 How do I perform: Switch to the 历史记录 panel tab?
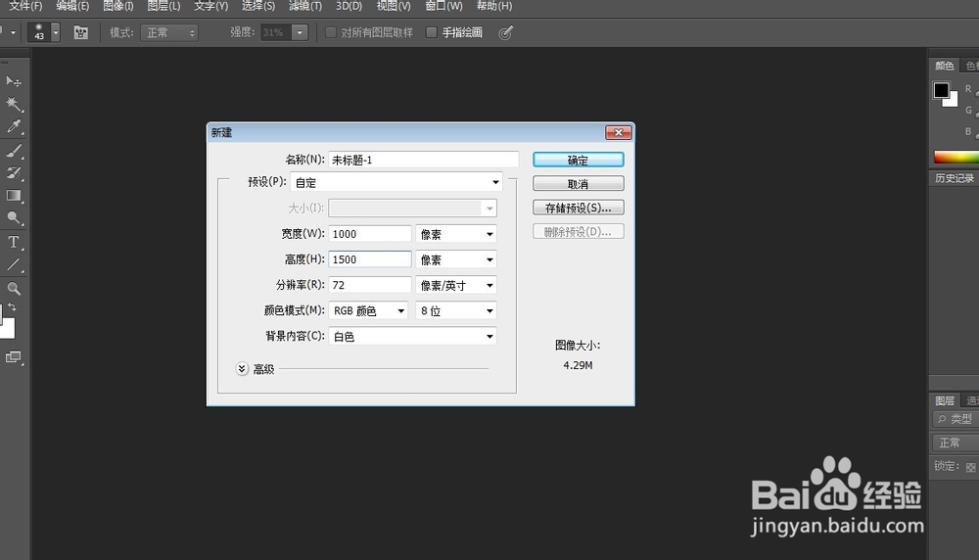pyautogui.click(x=954, y=178)
